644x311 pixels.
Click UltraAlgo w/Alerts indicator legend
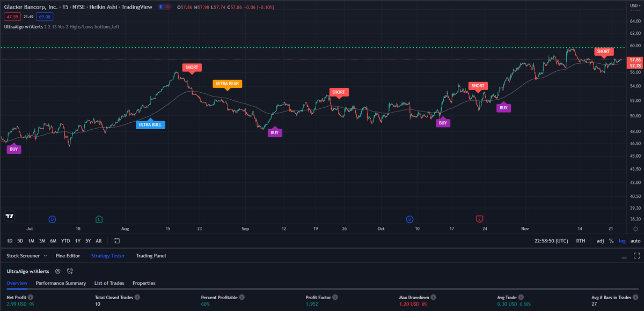point(23,26)
